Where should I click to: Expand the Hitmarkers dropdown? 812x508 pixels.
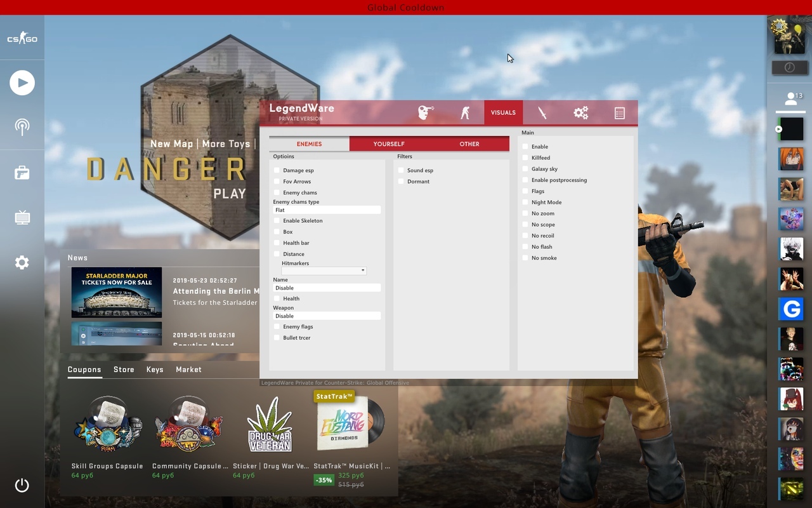324,271
